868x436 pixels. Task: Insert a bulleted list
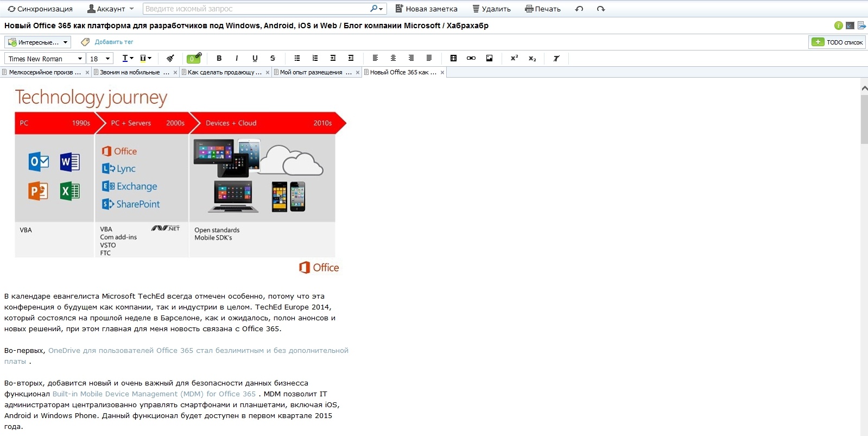click(297, 58)
